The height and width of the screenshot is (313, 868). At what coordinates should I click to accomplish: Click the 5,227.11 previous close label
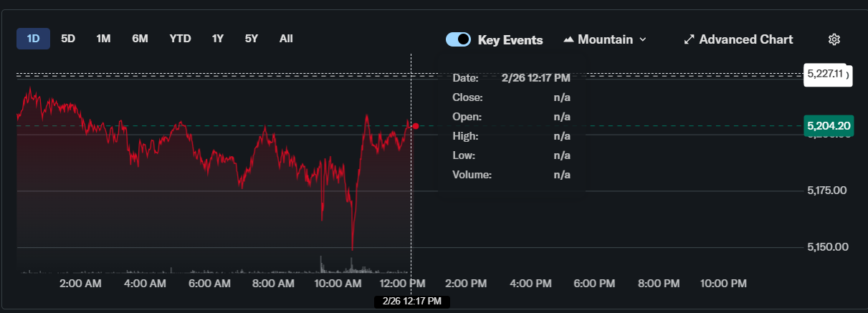826,74
